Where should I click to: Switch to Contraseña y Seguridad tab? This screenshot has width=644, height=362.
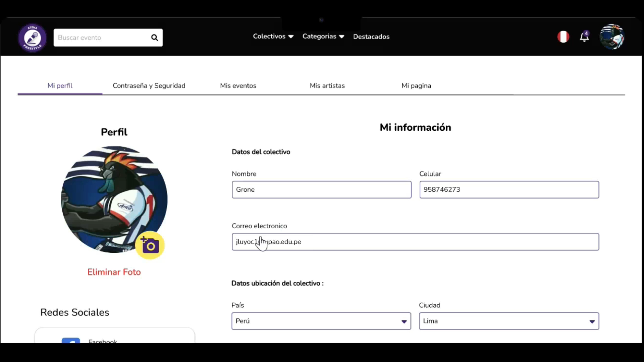(149, 85)
